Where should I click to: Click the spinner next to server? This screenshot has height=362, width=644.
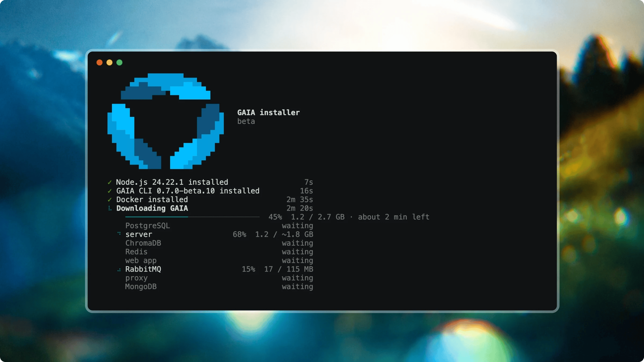click(119, 234)
